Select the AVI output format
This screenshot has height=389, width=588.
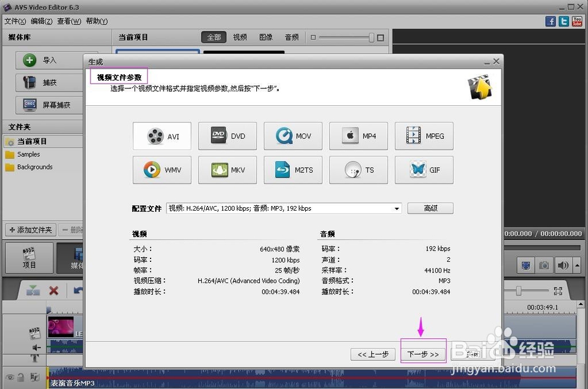162,137
